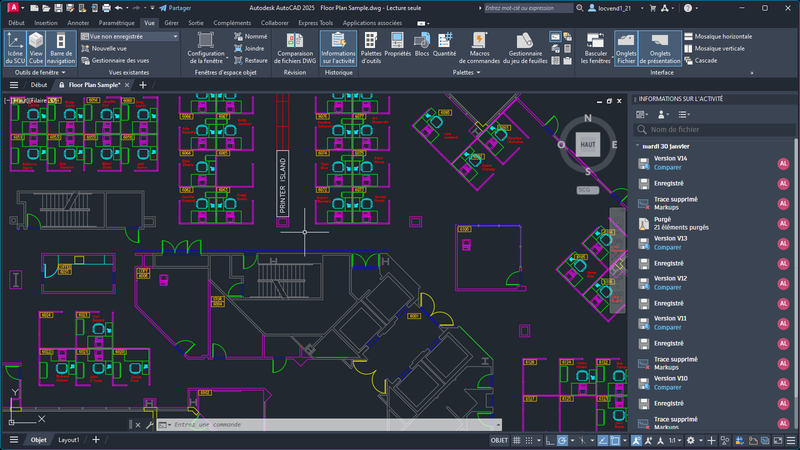This screenshot has height=450, width=800.
Task: Click the New drawing icon in quick access
Action: 34,8
